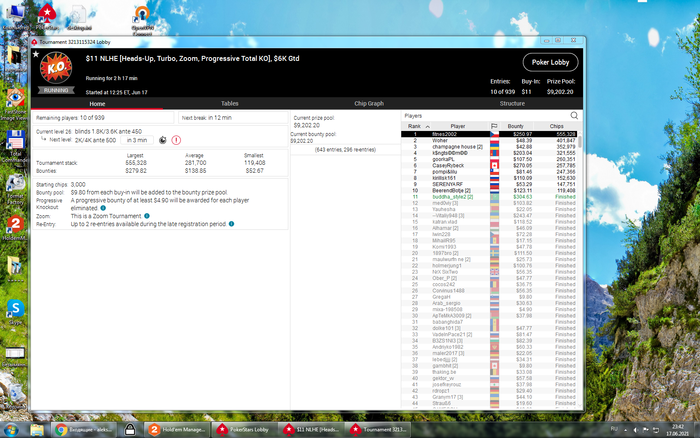700x438 pixels.
Task: Select finished player Yauhesha
Action: pyautogui.click(x=489, y=209)
